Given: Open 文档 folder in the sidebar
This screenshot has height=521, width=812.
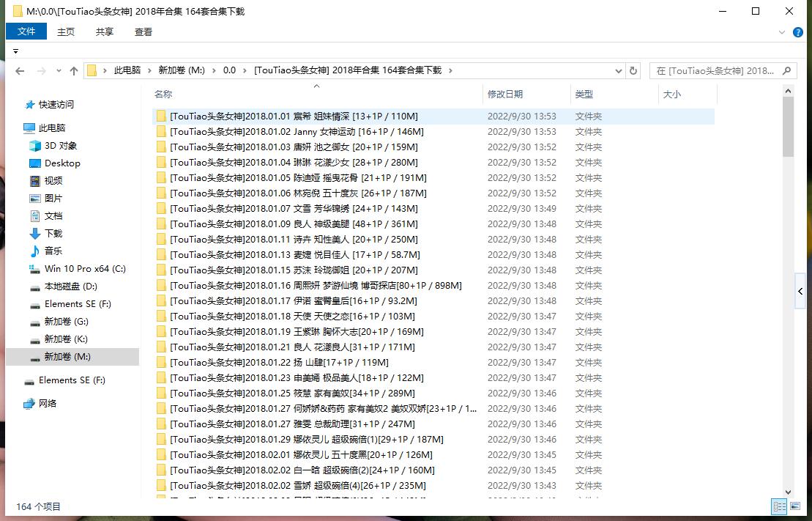Looking at the screenshot, I should pyautogui.click(x=53, y=216).
